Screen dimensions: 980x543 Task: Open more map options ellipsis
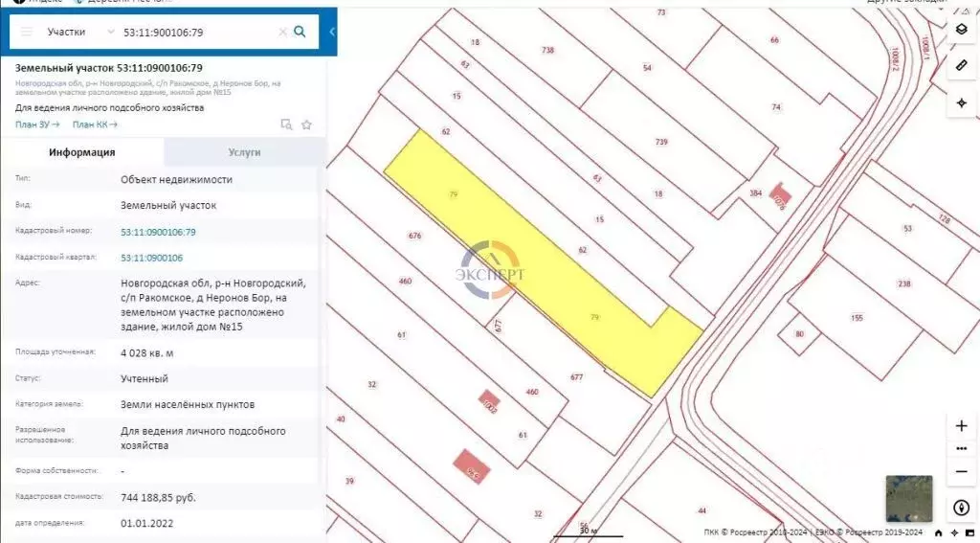click(x=961, y=448)
